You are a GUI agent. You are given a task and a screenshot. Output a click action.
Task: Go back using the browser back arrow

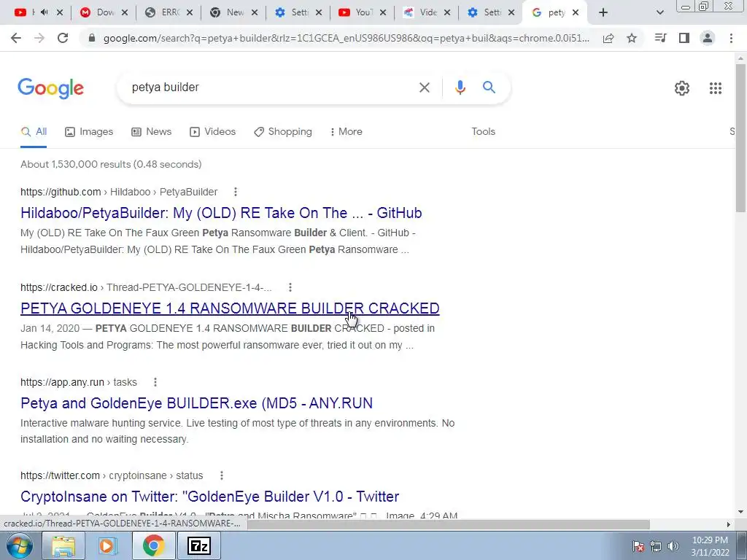point(16,38)
